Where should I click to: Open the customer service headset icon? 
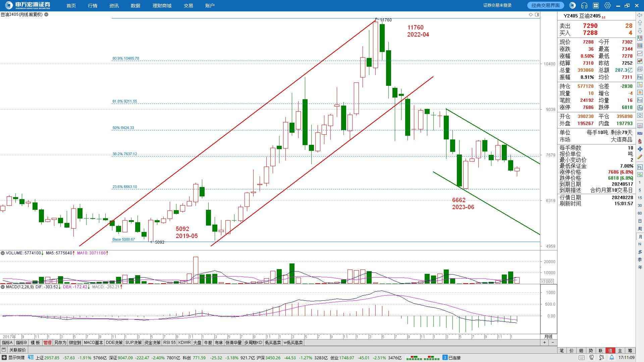coord(584,5)
